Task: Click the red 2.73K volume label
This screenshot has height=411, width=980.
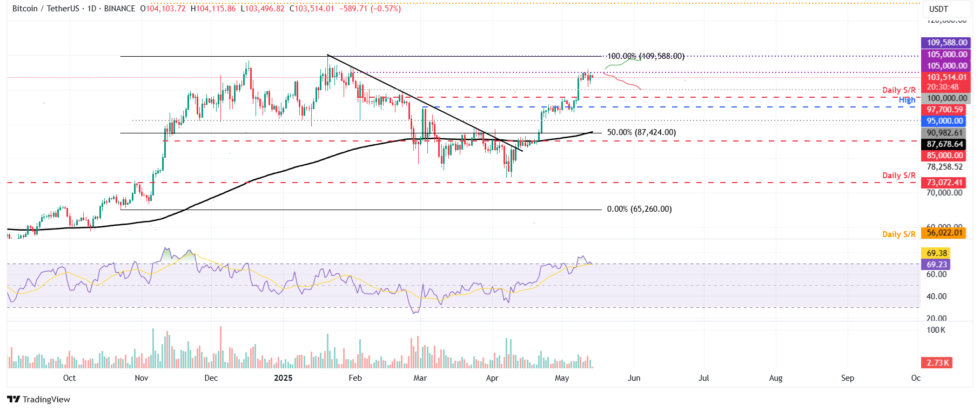Action: click(937, 363)
